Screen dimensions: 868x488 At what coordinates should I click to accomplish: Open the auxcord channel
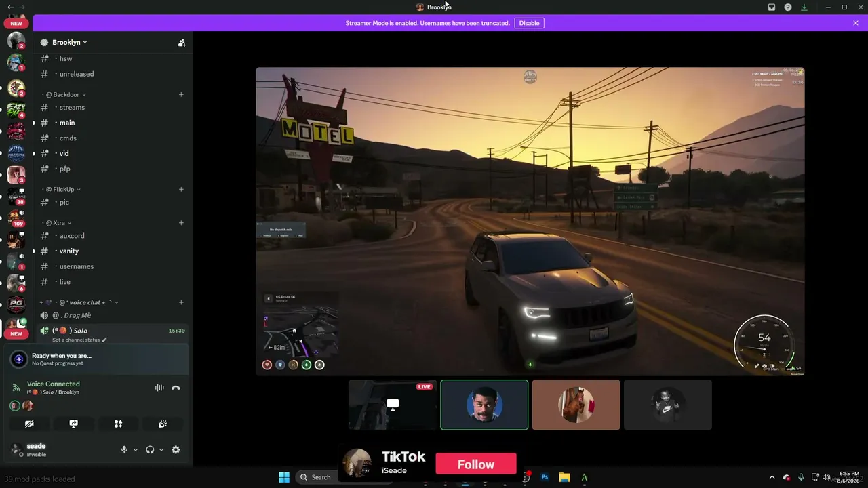click(x=112, y=236)
